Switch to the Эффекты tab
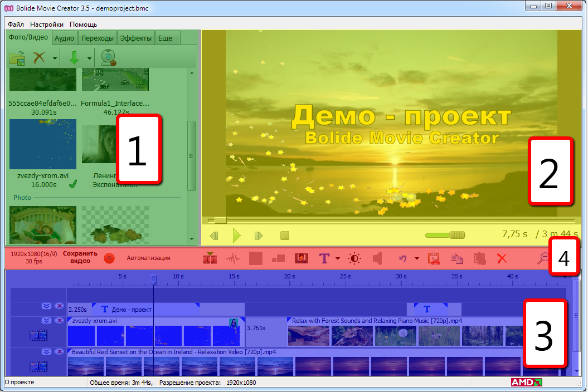This screenshot has height=392, width=588. (136, 38)
